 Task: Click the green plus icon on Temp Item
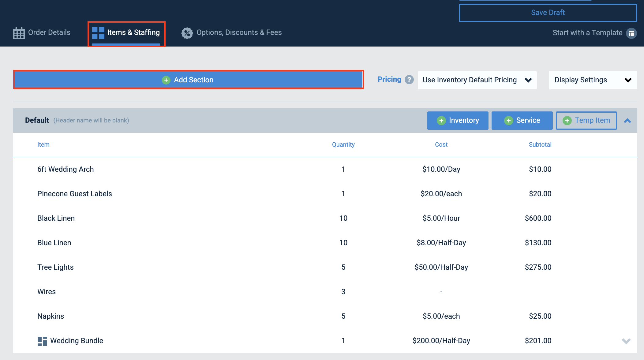click(x=567, y=121)
